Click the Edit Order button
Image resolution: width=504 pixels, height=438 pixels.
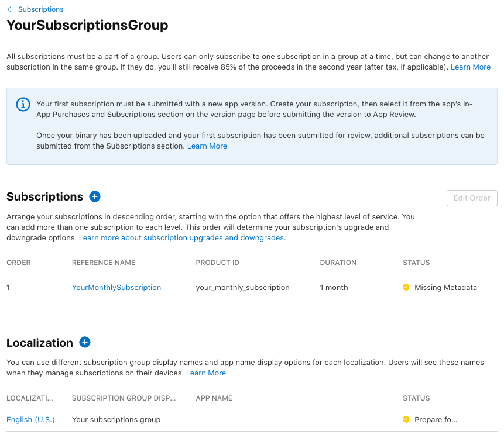point(472,198)
